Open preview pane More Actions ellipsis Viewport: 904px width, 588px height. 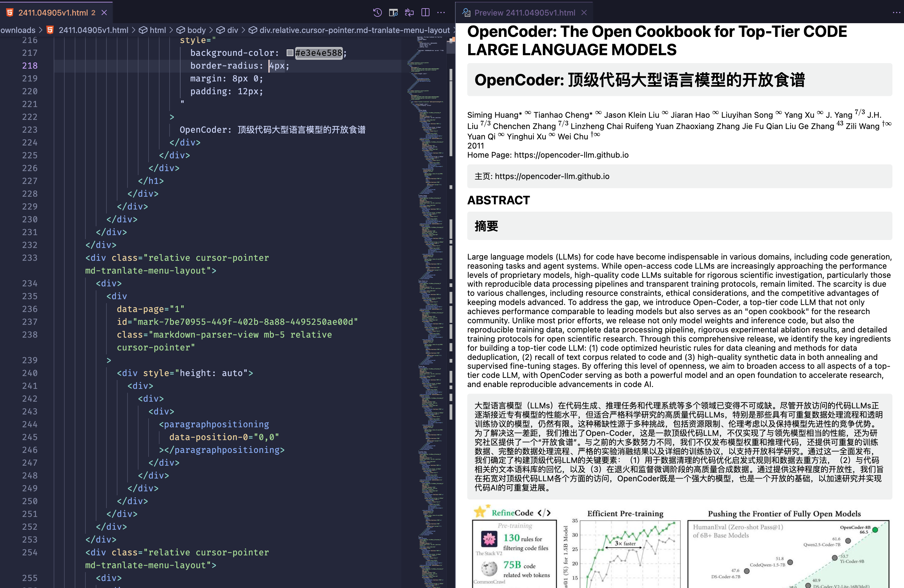click(x=896, y=13)
